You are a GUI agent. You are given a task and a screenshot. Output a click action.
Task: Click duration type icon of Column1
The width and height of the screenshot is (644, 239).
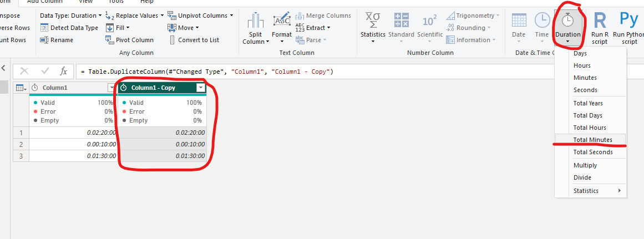coord(35,88)
